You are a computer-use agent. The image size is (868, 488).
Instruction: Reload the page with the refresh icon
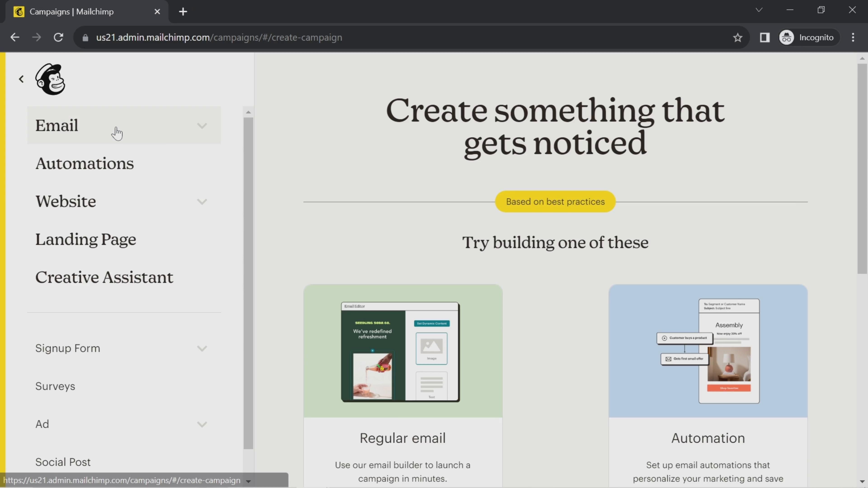[x=59, y=37]
